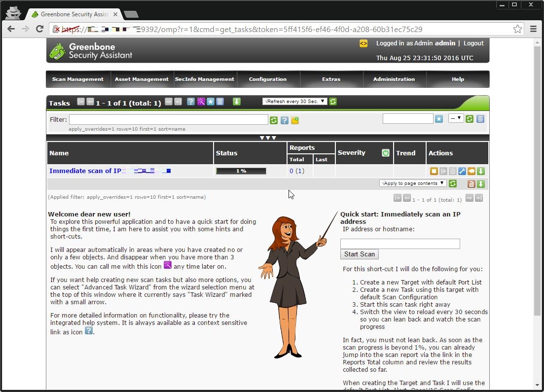This screenshot has height=392, width=544.
Task: Bookmark page with star in address bar
Action: pyautogui.click(x=517, y=29)
